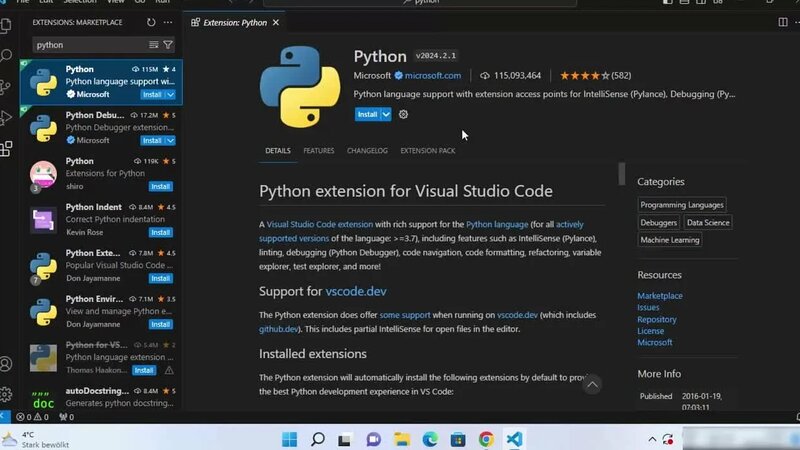
Task: Open Google Chrome from taskbar
Action: pyautogui.click(x=486, y=439)
